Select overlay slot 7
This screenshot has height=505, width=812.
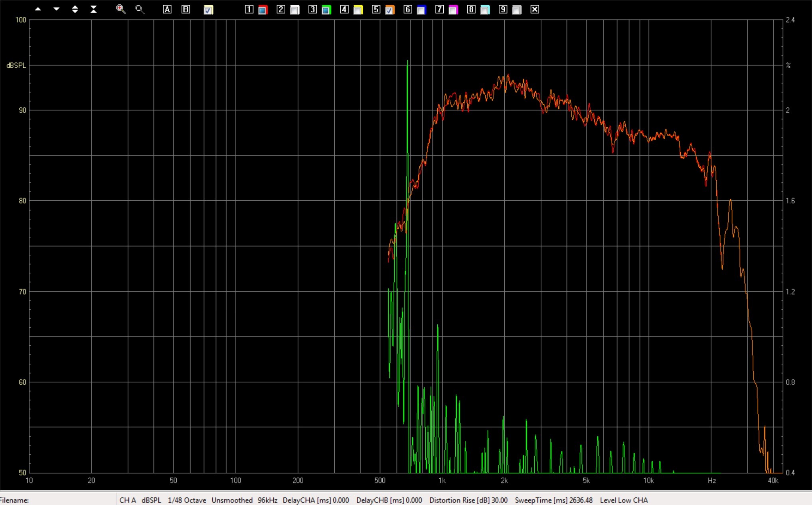pos(439,9)
